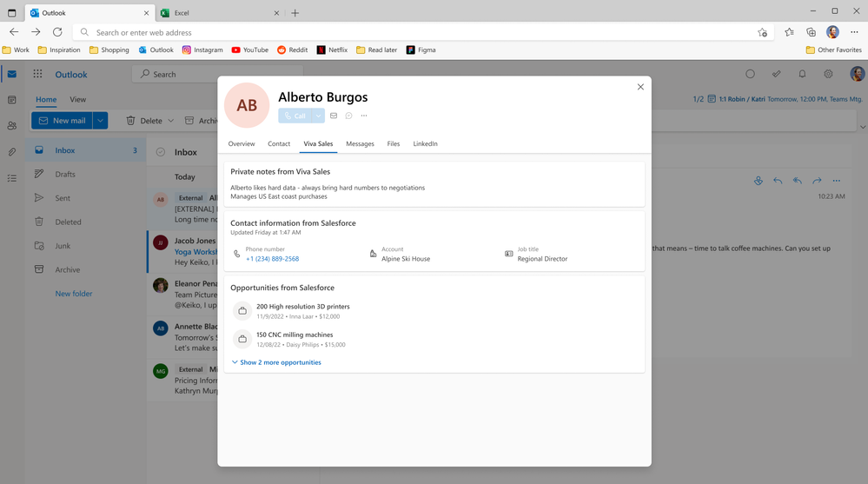Click the Viva Sales icon in reading pane
Image resolution: width=868 pixels, height=484 pixels.
coord(759,181)
